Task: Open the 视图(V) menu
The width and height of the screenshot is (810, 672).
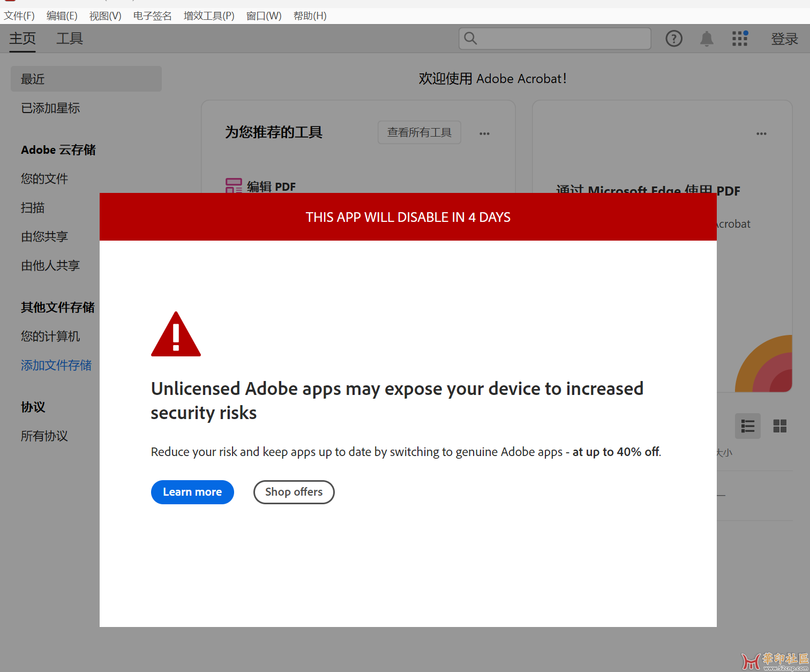Action: point(106,16)
